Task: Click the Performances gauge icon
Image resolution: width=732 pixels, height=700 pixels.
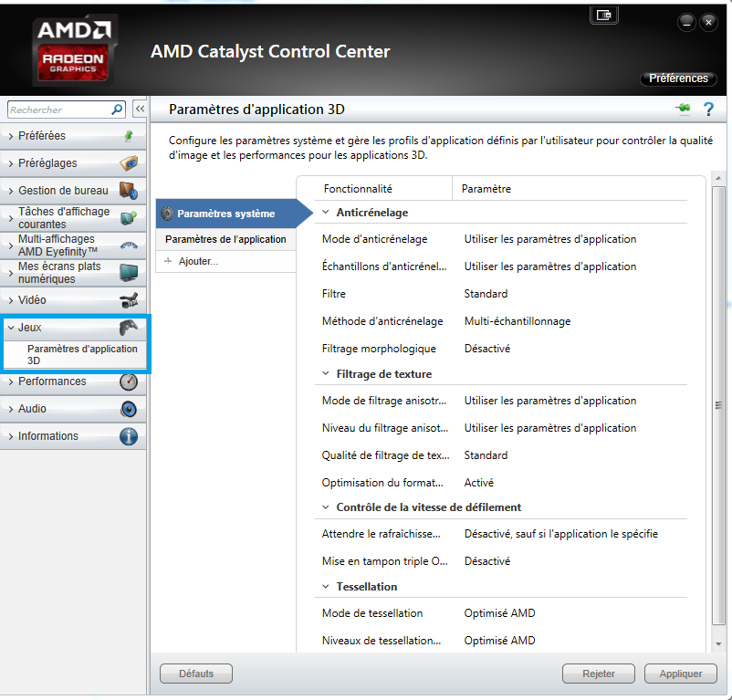Action: [129, 381]
